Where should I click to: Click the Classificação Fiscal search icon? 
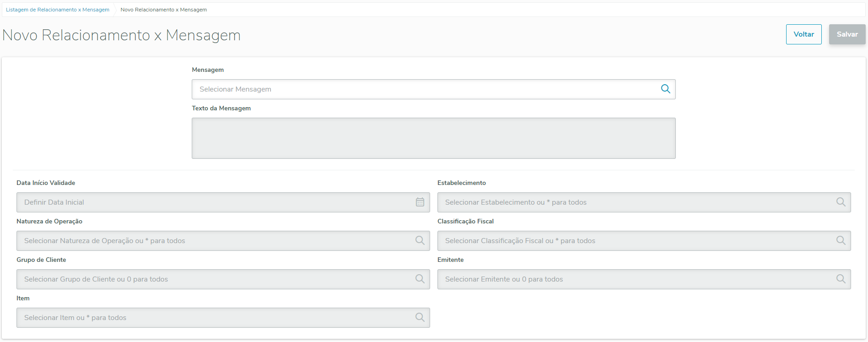[x=841, y=241]
